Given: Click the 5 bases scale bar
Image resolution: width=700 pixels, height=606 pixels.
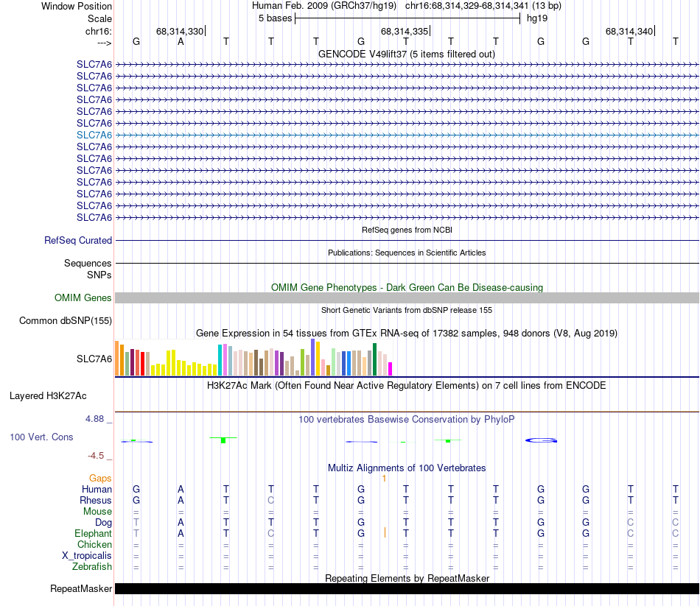Looking at the screenshot, I should 407,18.
